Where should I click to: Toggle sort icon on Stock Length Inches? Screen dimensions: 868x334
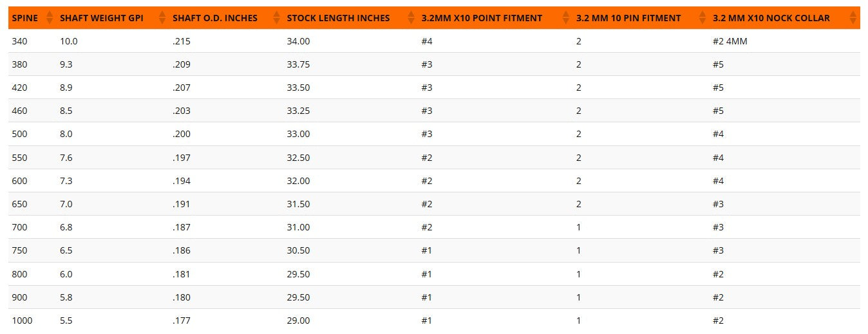411,18
